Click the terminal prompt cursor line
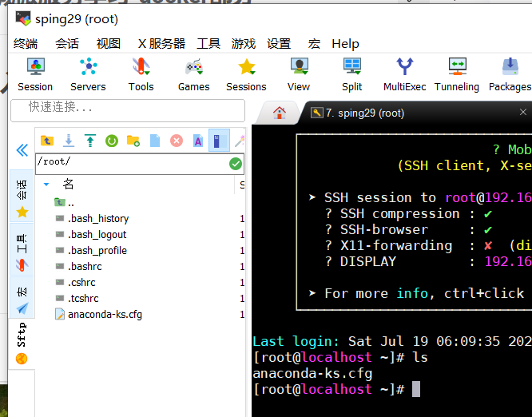This screenshot has height=417, width=532. pos(337,389)
